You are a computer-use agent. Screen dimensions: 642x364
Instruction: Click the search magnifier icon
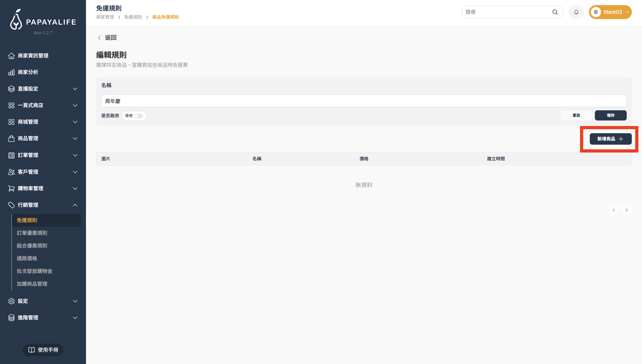pyautogui.click(x=555, y=12)
